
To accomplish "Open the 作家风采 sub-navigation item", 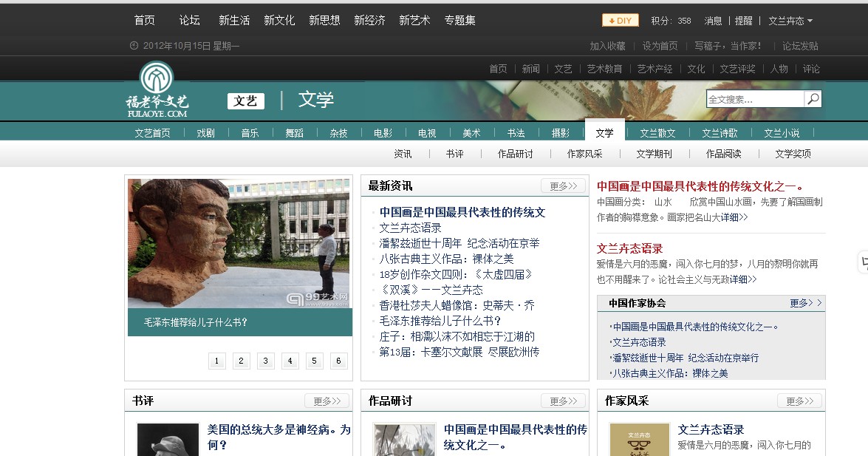I will click(584, 154).
